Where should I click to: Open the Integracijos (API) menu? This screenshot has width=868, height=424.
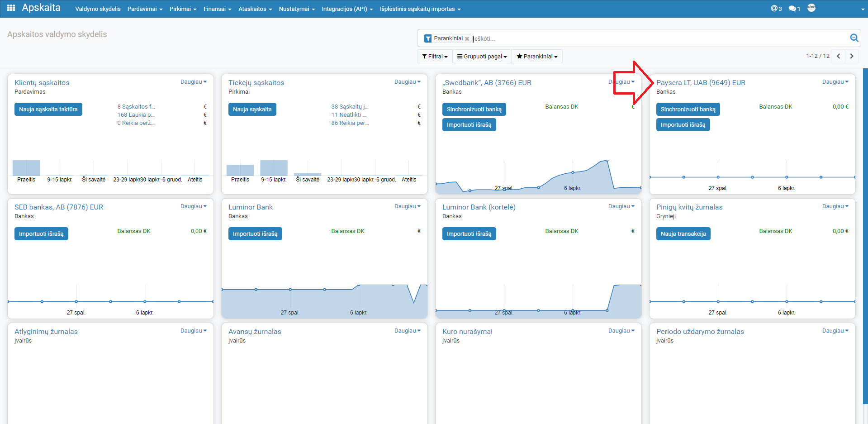[x=347, y=9]
